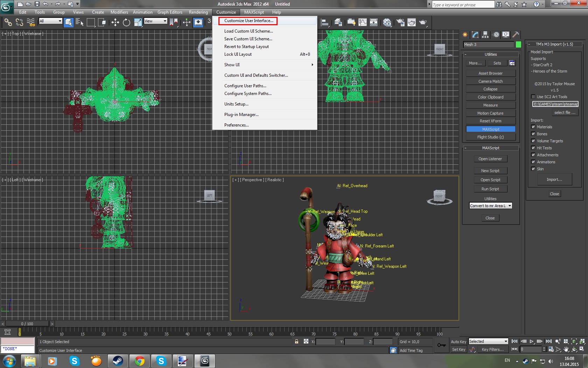Open the Plug-in Manager entry
Image resolution: width=588 pixels, height=368 pixels.
point(265,115)
